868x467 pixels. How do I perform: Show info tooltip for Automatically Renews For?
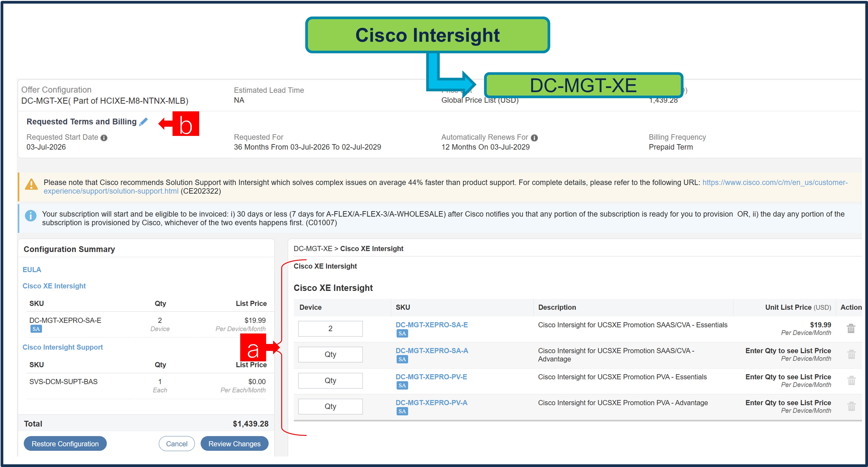click(534, 138)
